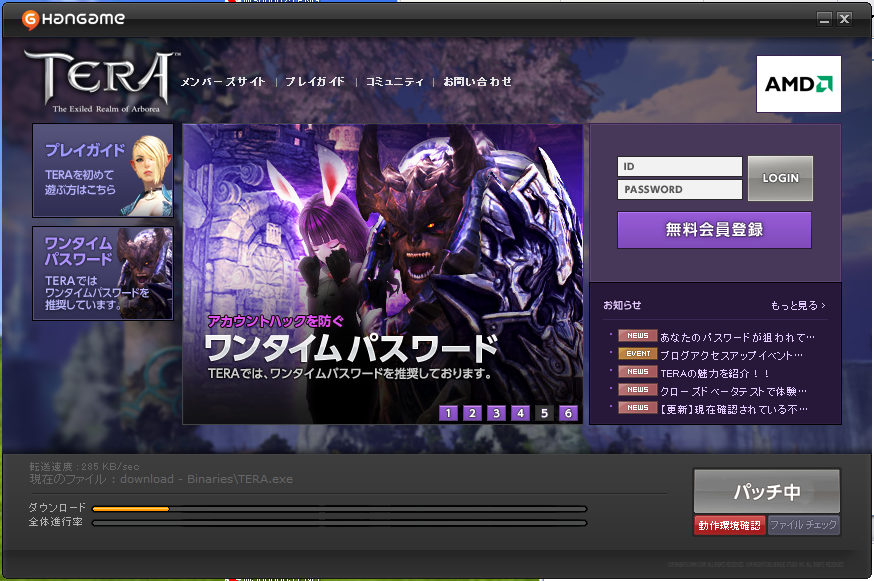The width and height of the screenshot is (874, 581).
Task: Click the ワンタイムパスワード side banner
Action: [x=103, y=273]
